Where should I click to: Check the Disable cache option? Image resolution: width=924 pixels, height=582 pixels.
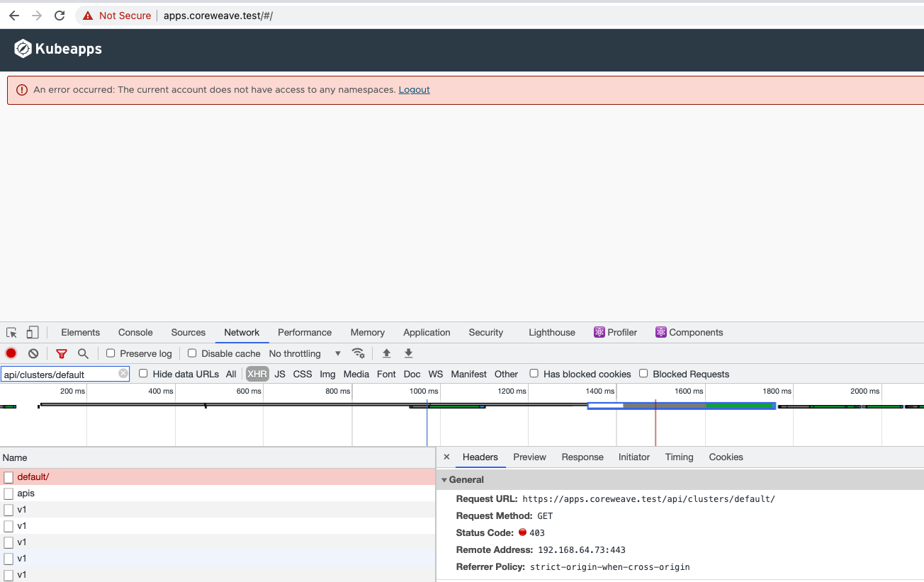click(192, 353)
